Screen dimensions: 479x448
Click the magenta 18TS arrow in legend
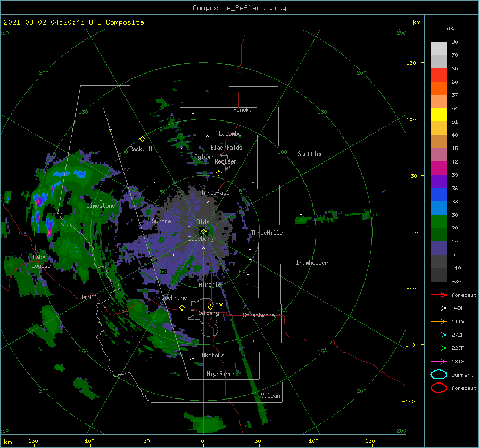(x=439, y=362)
